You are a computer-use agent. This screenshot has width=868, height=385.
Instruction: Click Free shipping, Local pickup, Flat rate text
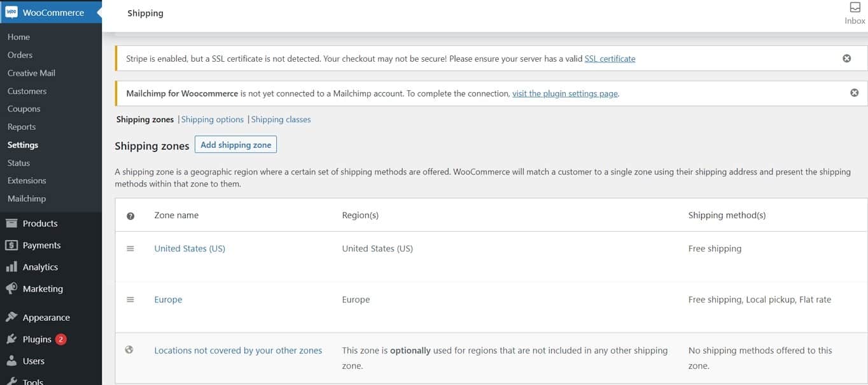click(x=760, y=299)
